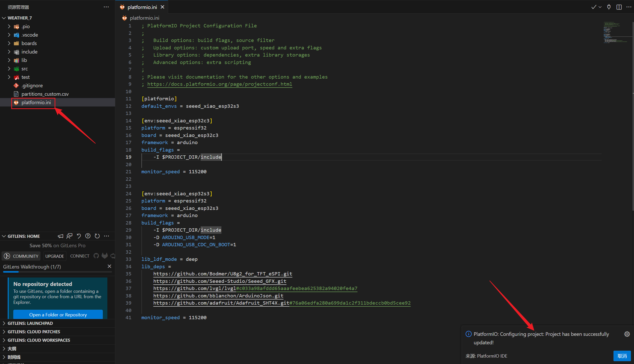The width and height of the screenshot is (634, 364).
Task: Click the PlatformIO serial monitor plug icon
Action: [x=609, y=7]
